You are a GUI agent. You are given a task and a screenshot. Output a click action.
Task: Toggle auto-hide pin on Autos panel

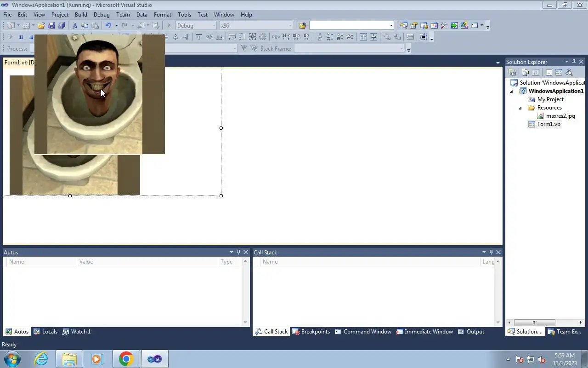(x=238, y=252)
